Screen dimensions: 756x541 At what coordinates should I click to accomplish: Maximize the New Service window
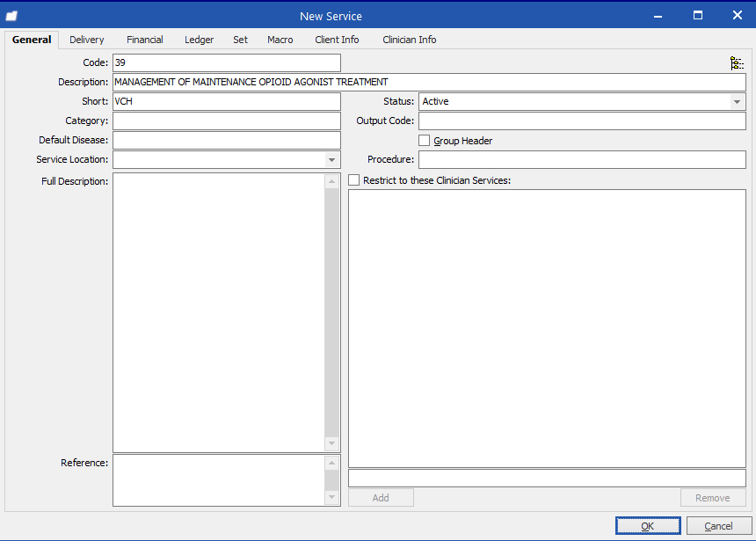(698, 16)
